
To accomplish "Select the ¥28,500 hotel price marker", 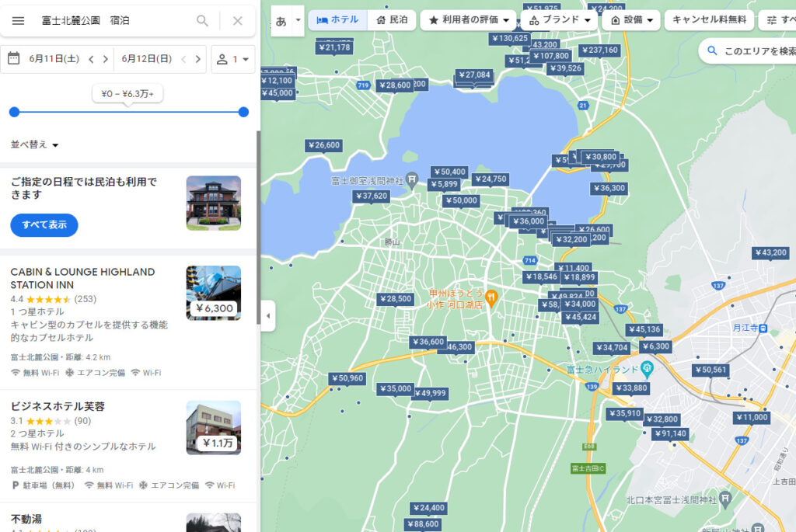I will click(x=396, y=299).
